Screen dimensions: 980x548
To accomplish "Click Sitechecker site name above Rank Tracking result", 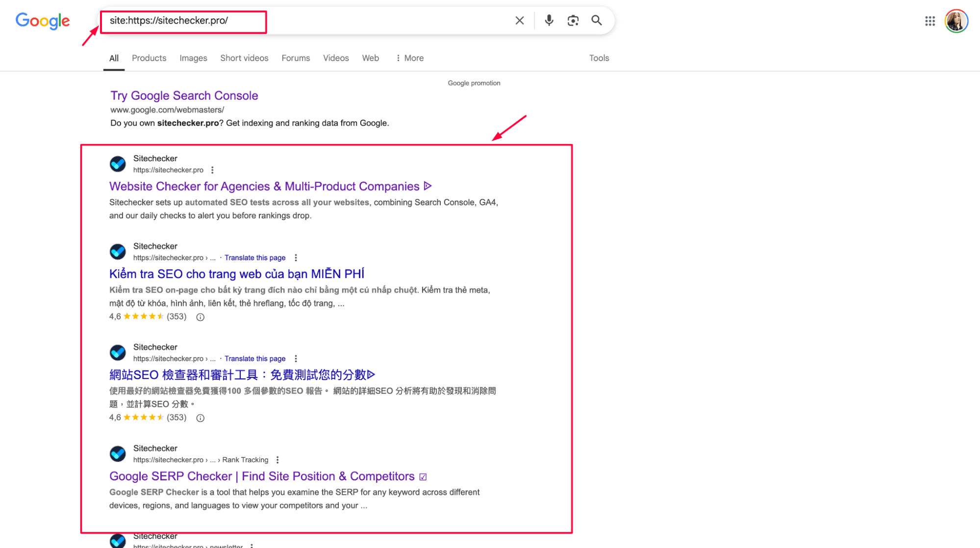I will coord(155,448).
